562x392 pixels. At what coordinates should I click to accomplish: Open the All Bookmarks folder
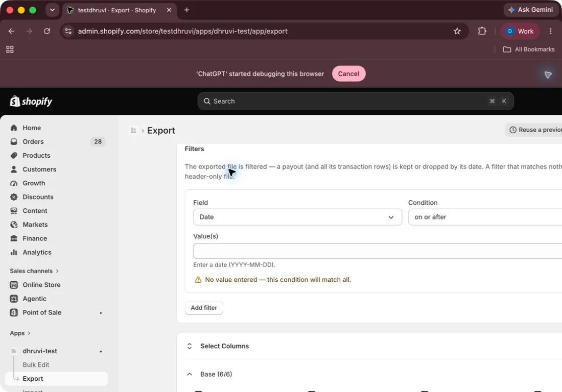pos(529,50)
